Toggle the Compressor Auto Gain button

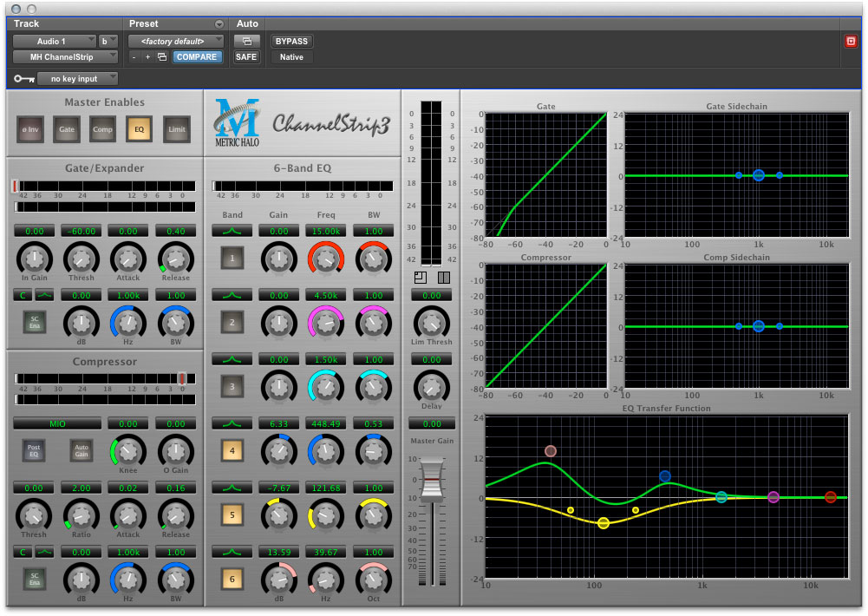(x=82, y=450)
